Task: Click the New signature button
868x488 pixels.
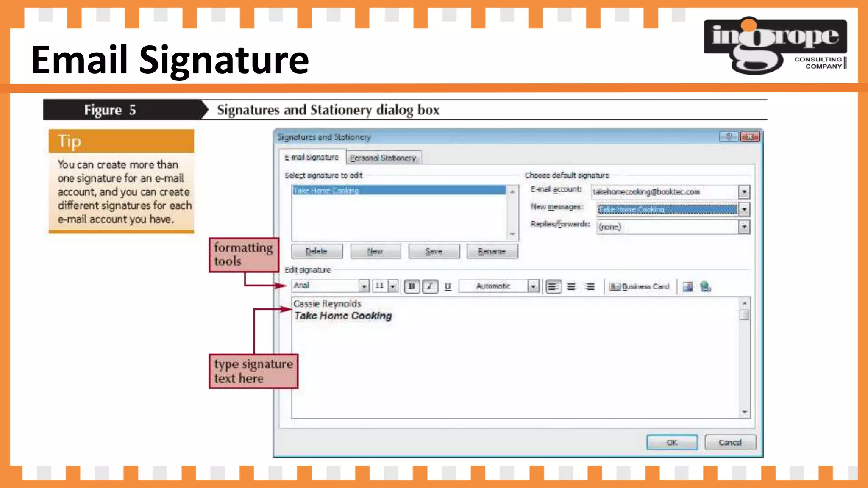Action: (375, 251)
